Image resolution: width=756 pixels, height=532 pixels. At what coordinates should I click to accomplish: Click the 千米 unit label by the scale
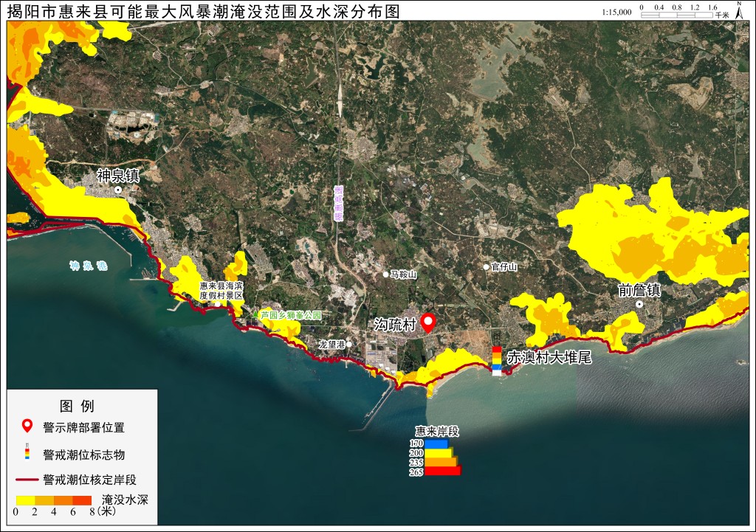(722, 15)
